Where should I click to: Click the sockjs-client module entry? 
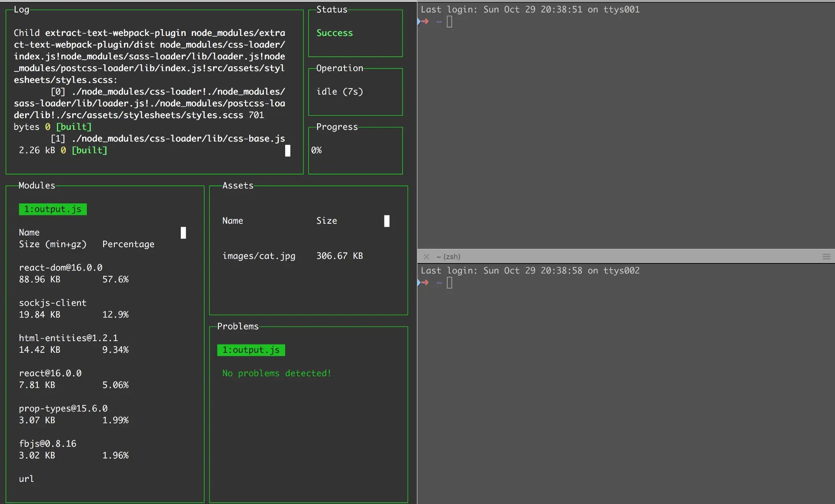[x=53, y=303]
